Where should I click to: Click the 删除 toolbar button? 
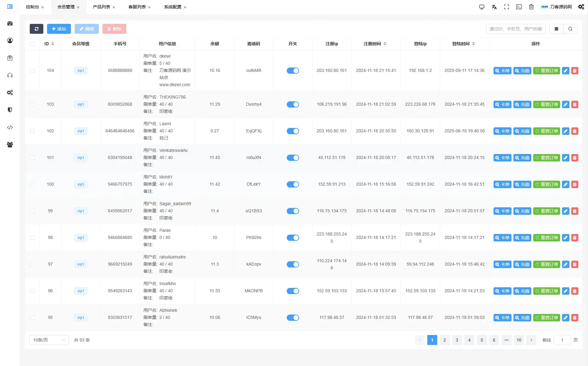point(114,29)
